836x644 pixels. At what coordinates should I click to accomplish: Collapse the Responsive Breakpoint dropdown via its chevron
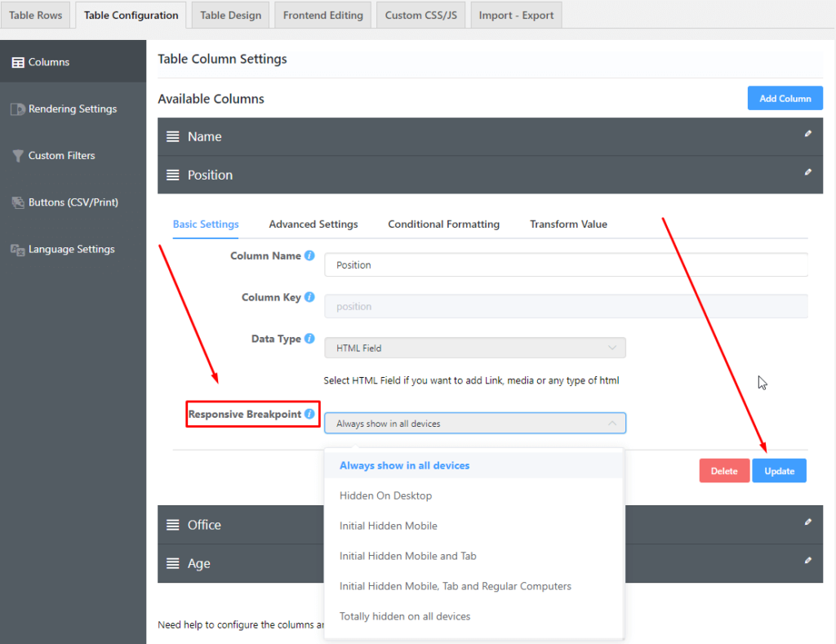pos(612,423)
